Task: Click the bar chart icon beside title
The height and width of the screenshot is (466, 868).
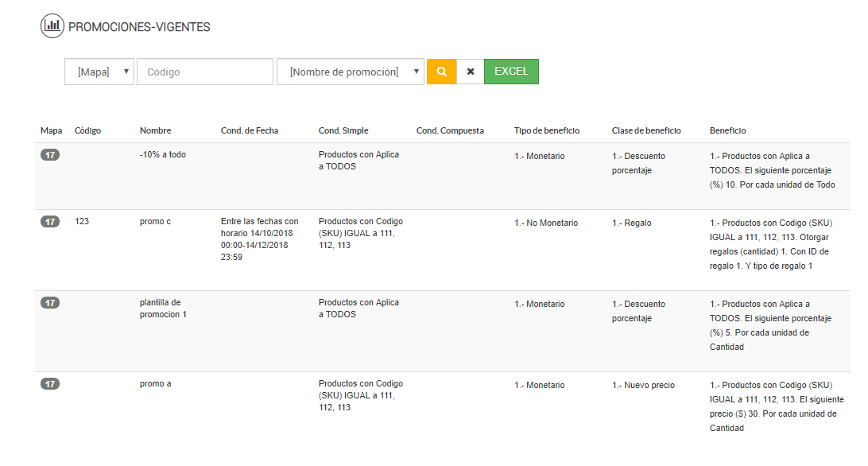Action: (52, 25)
